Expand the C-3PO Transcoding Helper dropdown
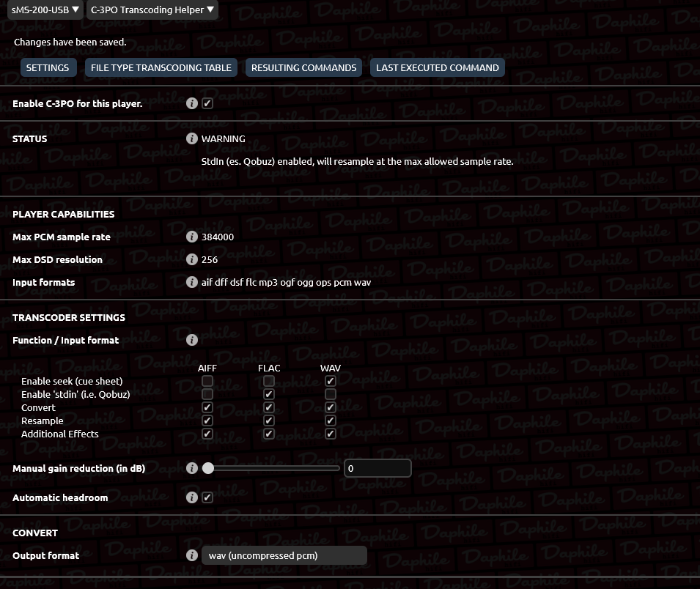Image resolution: width=700 pixels, height=589 pixels. [x=152, y=10]
